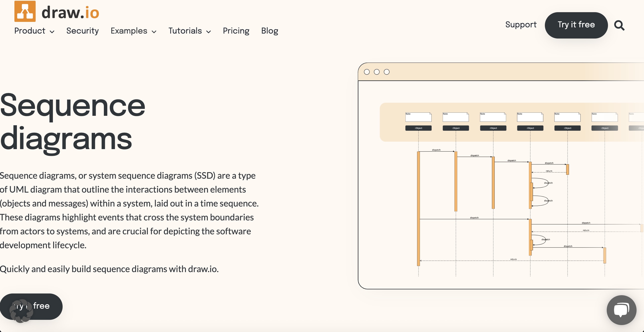This screenshot has width=644, height=332.
Task: Go to the Security page
Action: tap(82, 31)
